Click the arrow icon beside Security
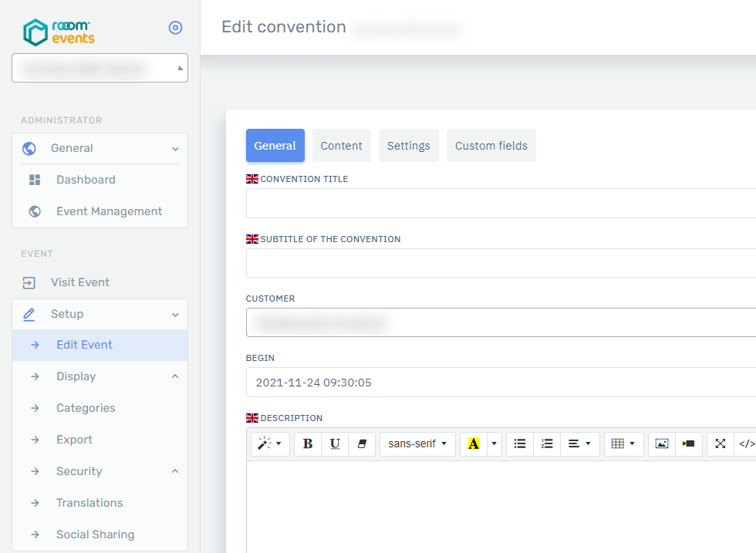 click(35, 471)
